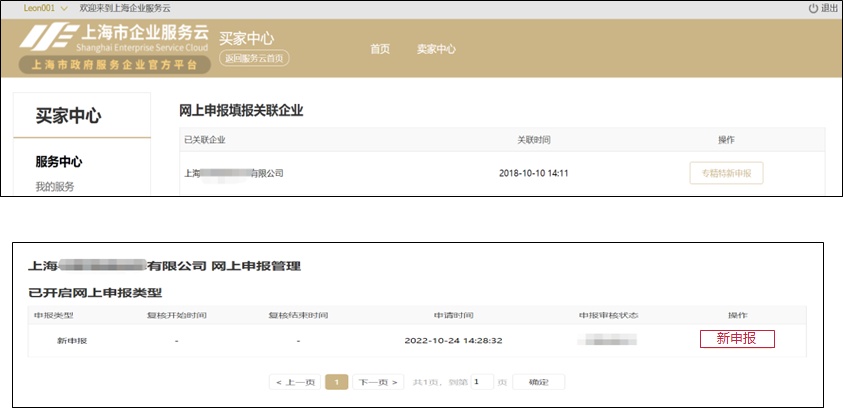Expand the Leon001 account dropdown arrow
The width and height of the screenshot is (843, 408).
64,8
